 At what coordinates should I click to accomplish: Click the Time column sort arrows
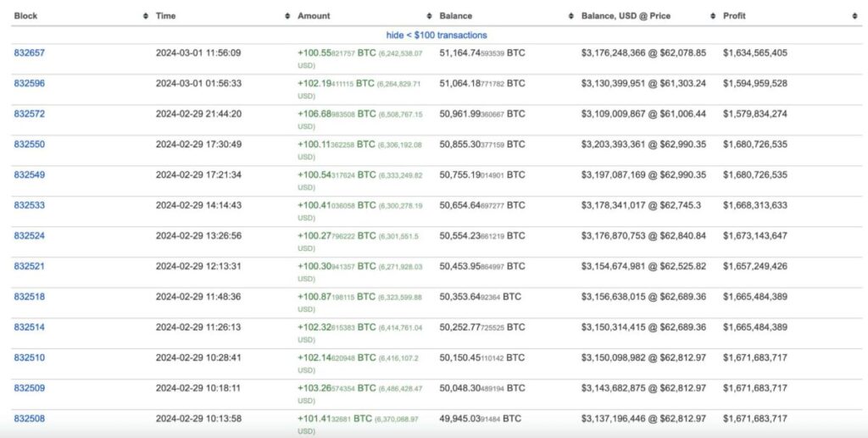287,16
